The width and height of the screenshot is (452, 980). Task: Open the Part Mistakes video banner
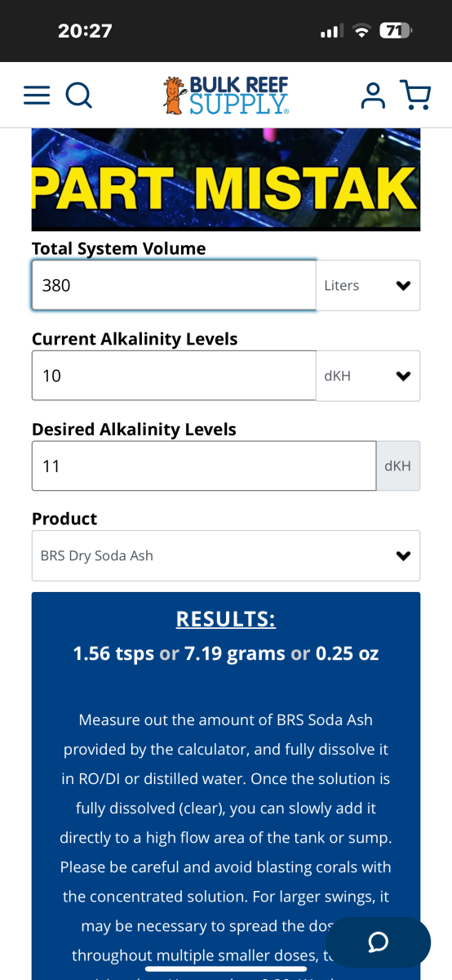pyautogui.click(x=226, y=180)
